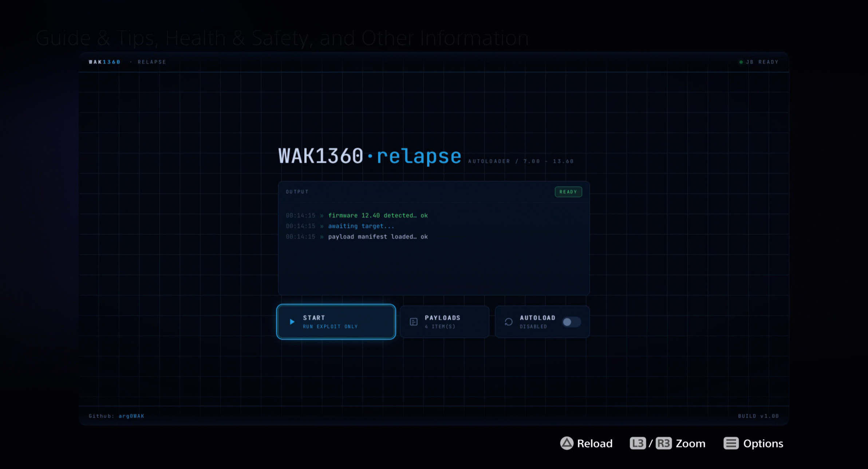Click the WAK1360 relapse main title
The width and height of the screenshot is (868, 469).
[370, 156]
